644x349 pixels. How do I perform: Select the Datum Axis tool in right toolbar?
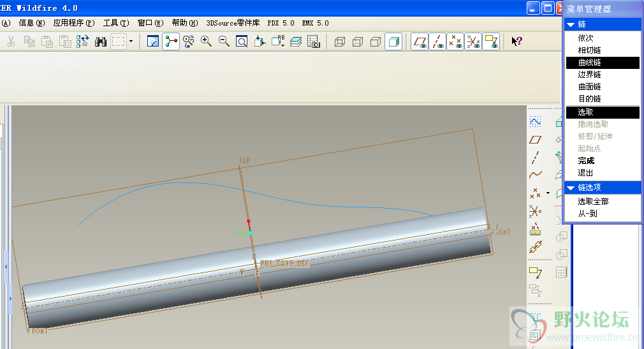click(x=535, y=158)
